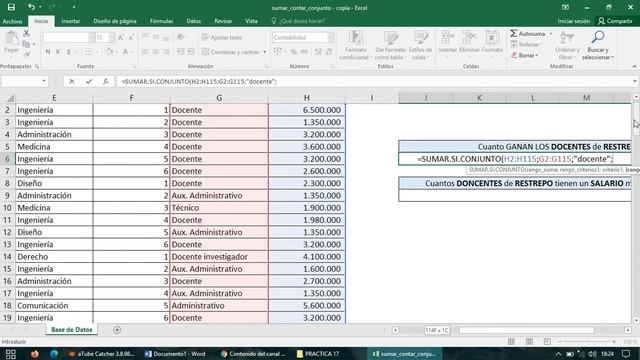Select column H header
The height and width of the screenshot is (360, 640).
pos(307,98)
